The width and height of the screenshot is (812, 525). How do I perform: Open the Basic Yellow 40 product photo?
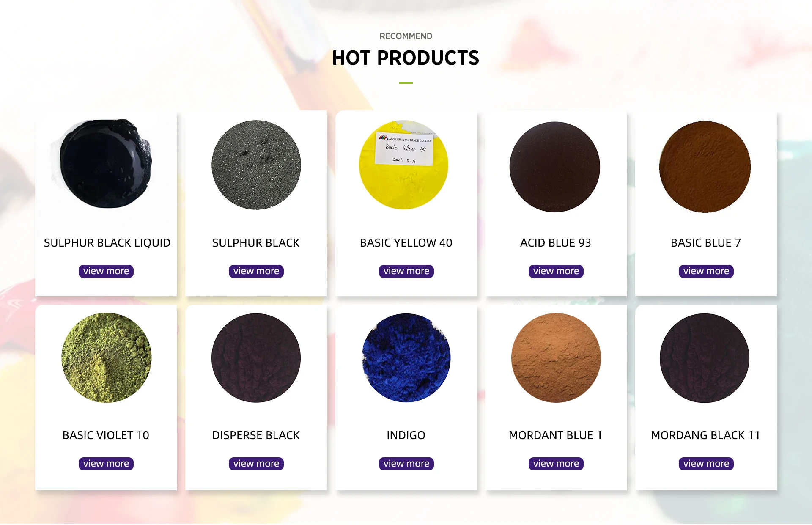coord(404,165)
